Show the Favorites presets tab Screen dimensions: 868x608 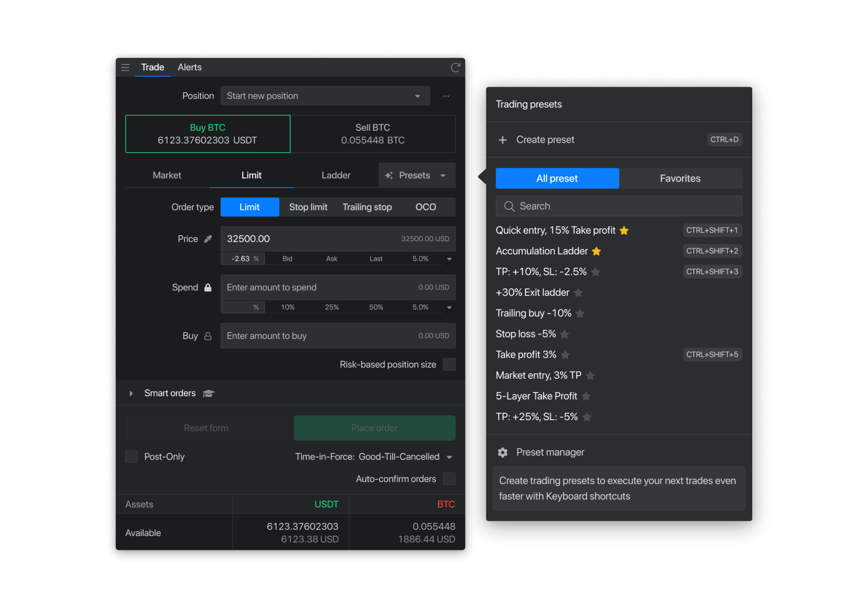pyautogui.click(x=681, y=178)
